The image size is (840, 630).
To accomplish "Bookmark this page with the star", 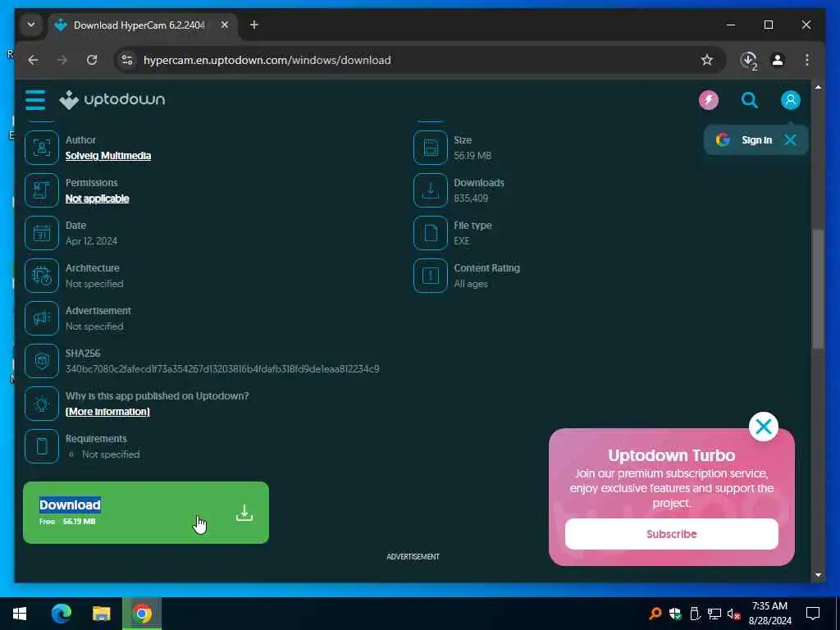I will point(707,60).
